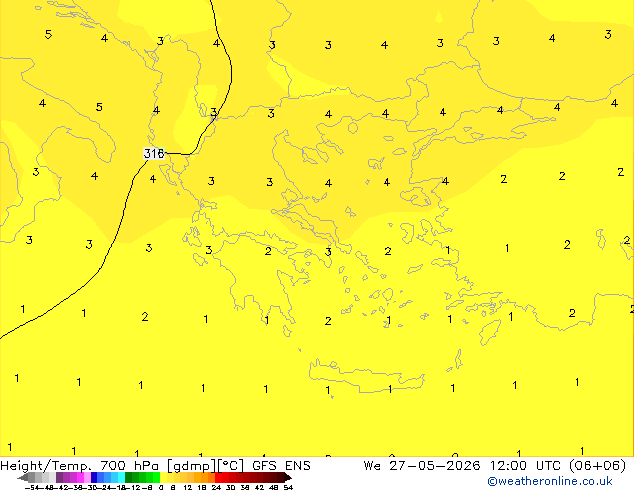Select the forecast date We 27-05-2026 text
Screen dimensions: 634x490
(x=422, y=466)
